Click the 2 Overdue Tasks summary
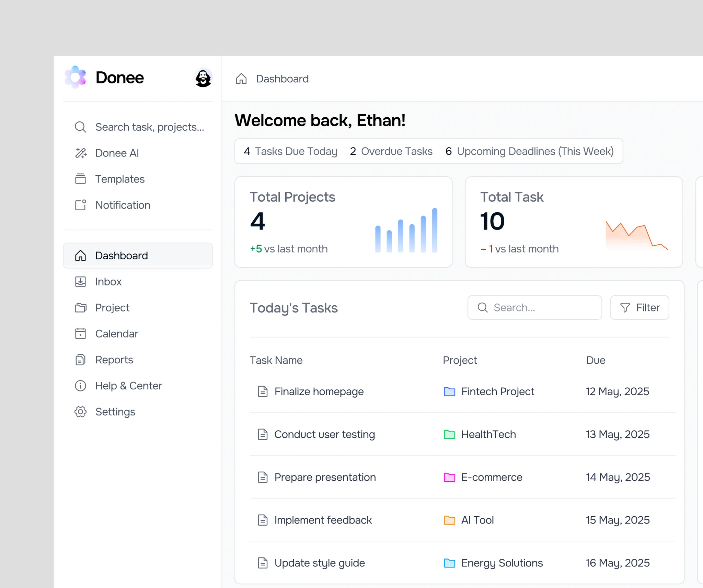The width and height of the screenshot is (703, 588). click(391, 151)
